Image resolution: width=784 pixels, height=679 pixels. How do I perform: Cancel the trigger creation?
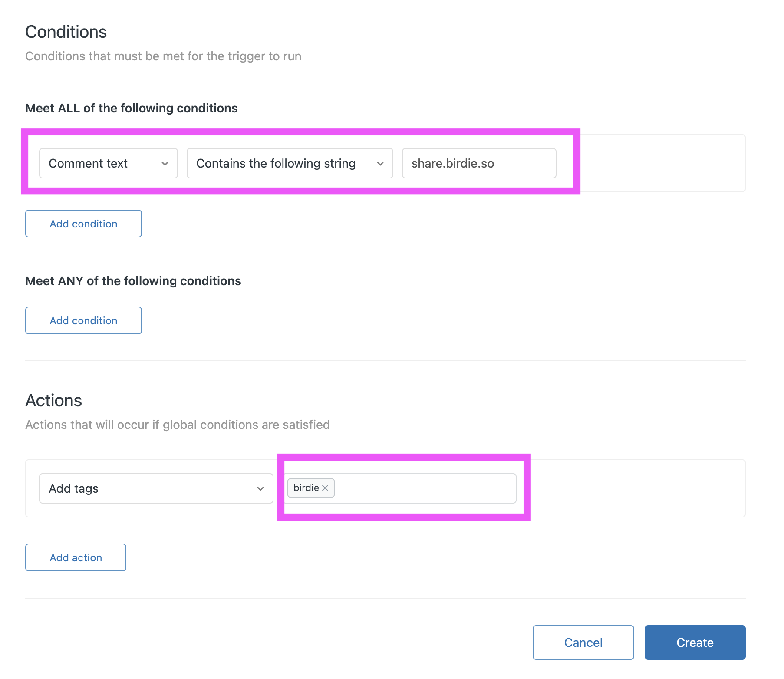583,643
